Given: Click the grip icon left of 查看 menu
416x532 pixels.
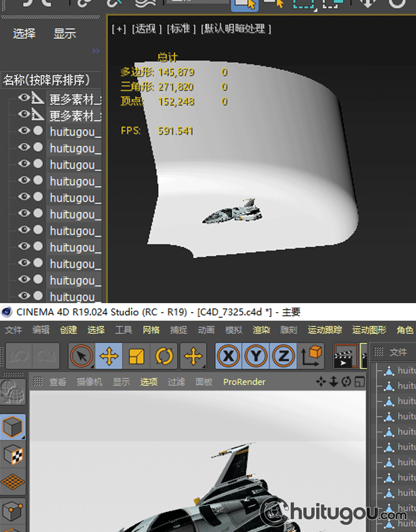Looking at the screenshot, I should coord(38,381).
